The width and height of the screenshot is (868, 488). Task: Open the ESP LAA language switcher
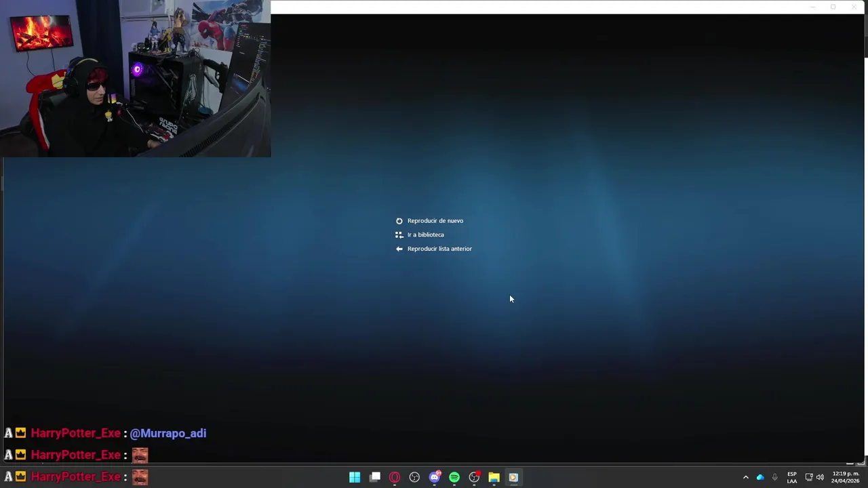click(x=792, y=477)
